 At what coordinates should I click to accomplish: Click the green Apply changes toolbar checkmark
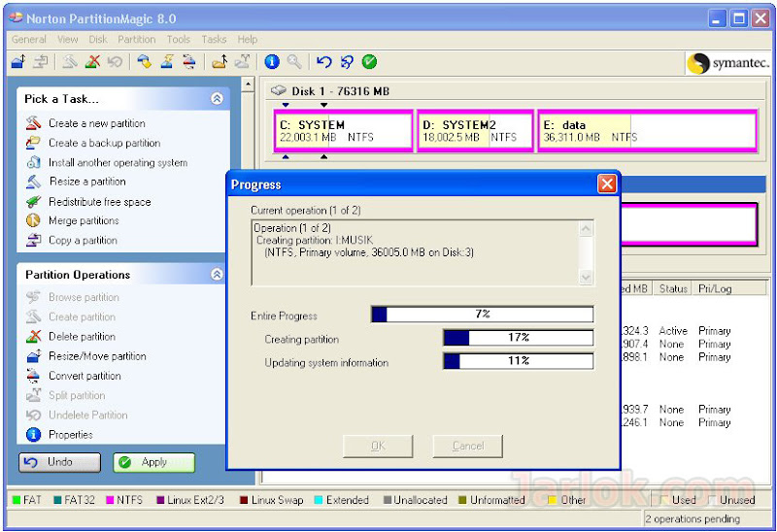point(369,62)
